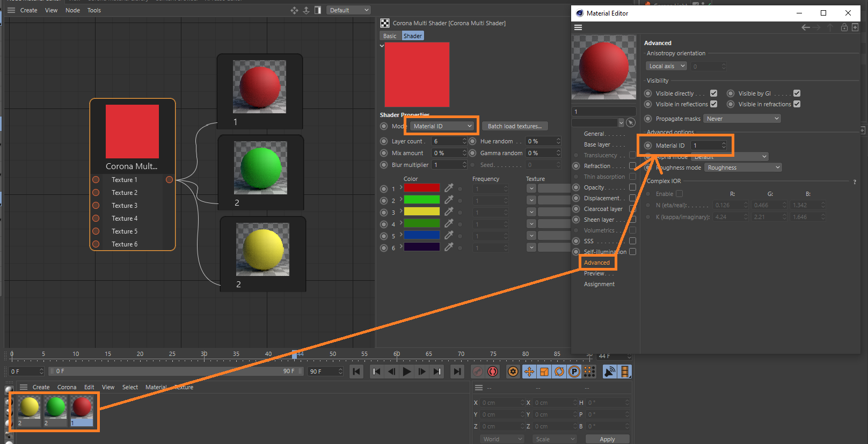Screen dimensions: 868x444
Task: Go to start of timeline
Action: (x=356, y=372)
